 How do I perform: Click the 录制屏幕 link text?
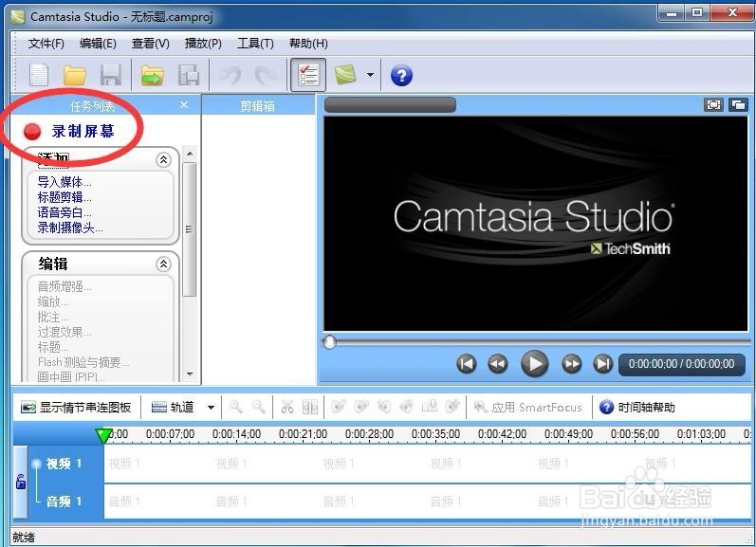point(83,131)
